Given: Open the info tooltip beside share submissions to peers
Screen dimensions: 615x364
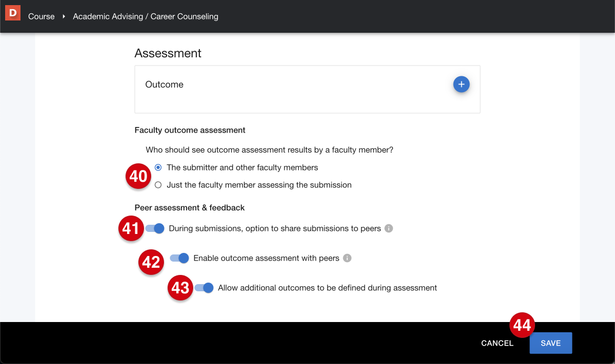Looking at the screenshot, I should tap(388, 228).
